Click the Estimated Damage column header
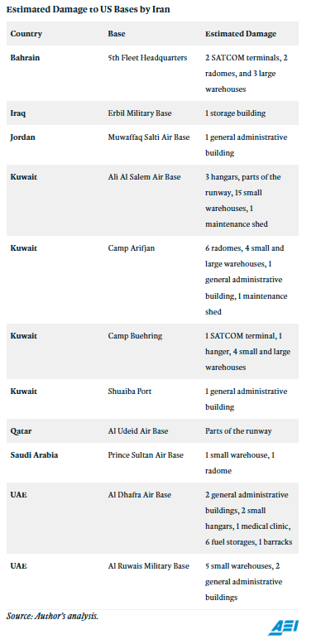The height and width of the screenshot is (644, 321). pos(241,34)
